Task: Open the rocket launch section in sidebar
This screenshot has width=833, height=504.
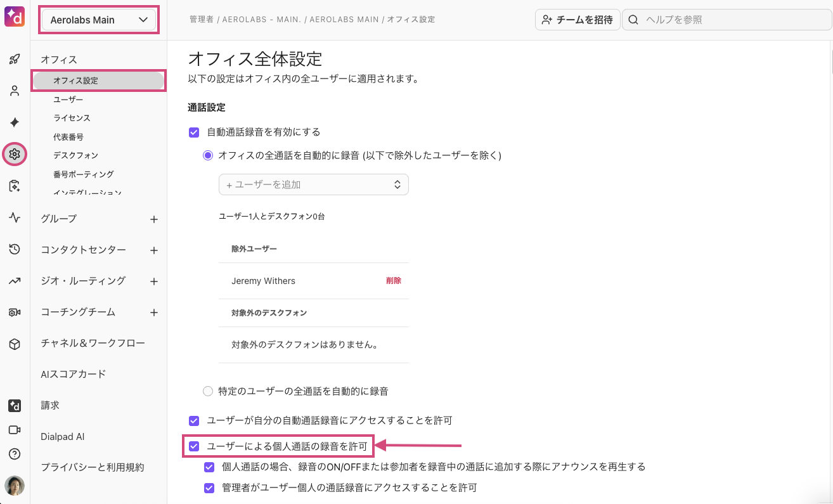Action: [x=14, y=58]
